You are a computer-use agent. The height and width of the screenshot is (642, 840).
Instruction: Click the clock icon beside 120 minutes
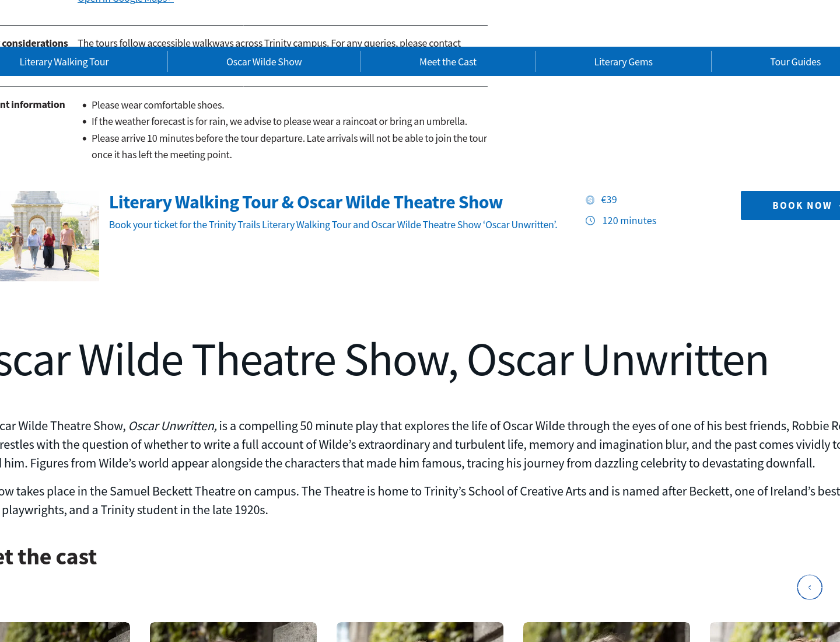(x=590, y=221)
